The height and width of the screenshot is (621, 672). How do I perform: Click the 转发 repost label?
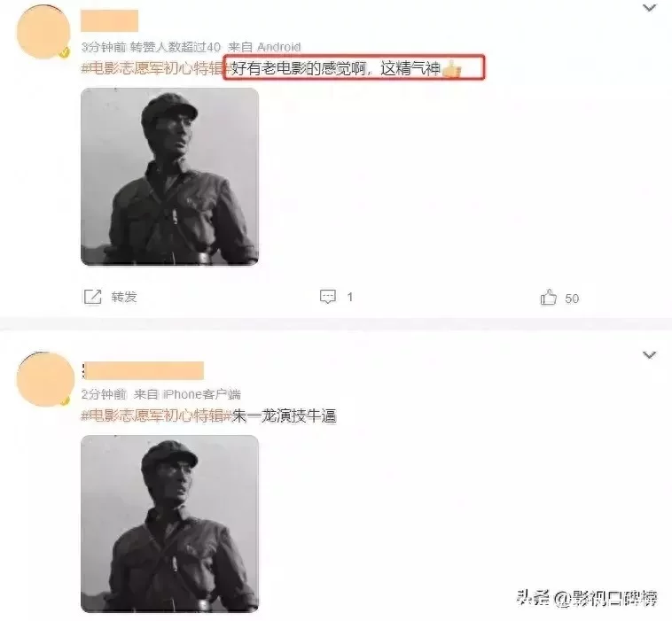pos(124,297)
